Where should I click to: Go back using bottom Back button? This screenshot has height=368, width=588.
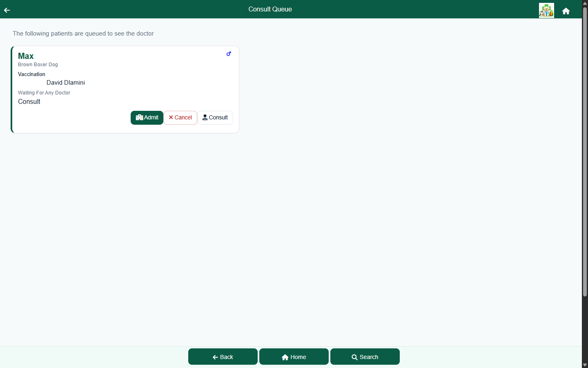pyautogui.click(x=223, y=357)
